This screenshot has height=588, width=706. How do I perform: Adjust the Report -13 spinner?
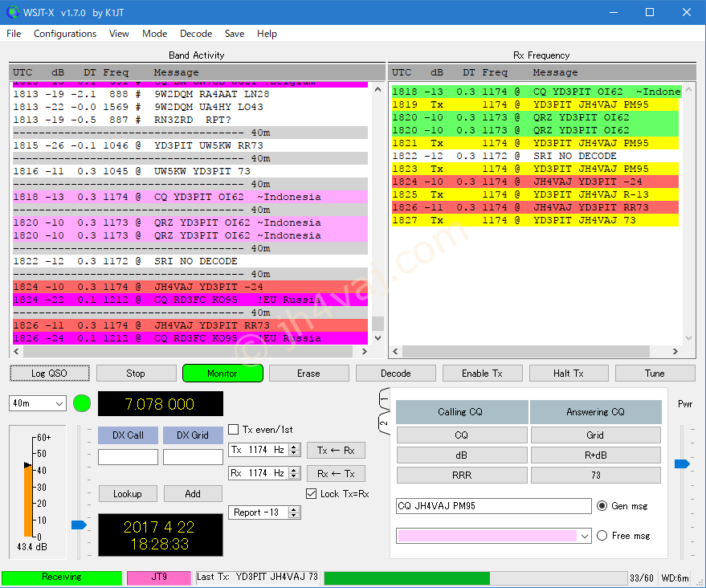point(294,512)
